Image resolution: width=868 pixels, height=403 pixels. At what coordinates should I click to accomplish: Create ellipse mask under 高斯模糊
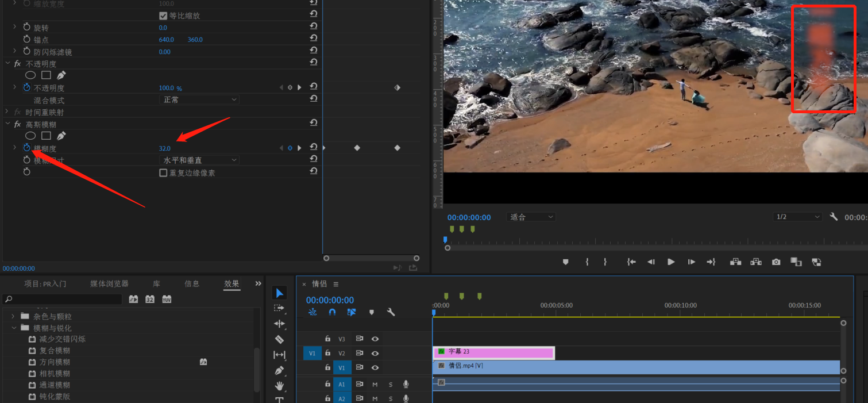click(30, 136)
